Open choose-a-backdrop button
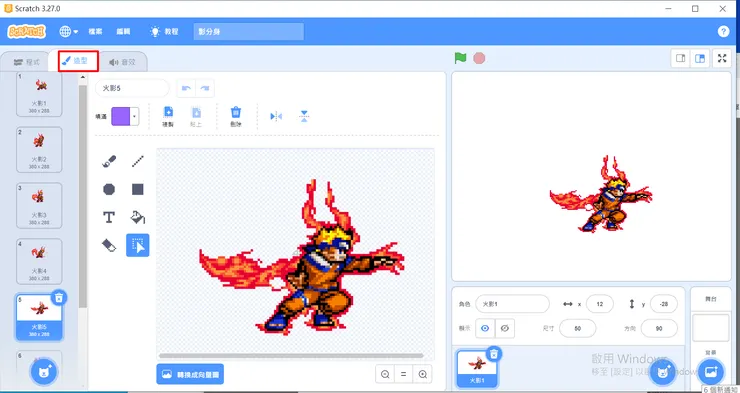740x393 pixels. click(x=710, y=372)
